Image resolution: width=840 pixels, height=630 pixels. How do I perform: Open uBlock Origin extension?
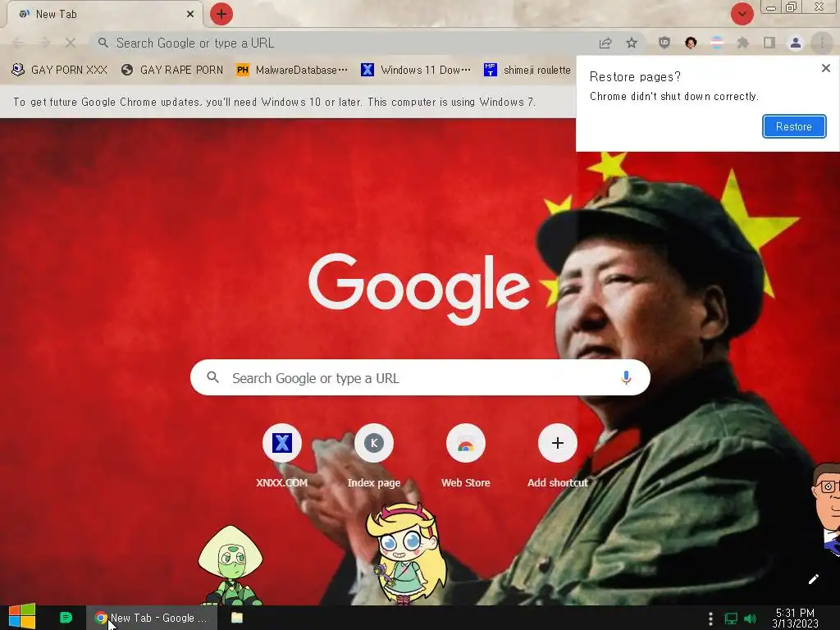pos(664,43)
